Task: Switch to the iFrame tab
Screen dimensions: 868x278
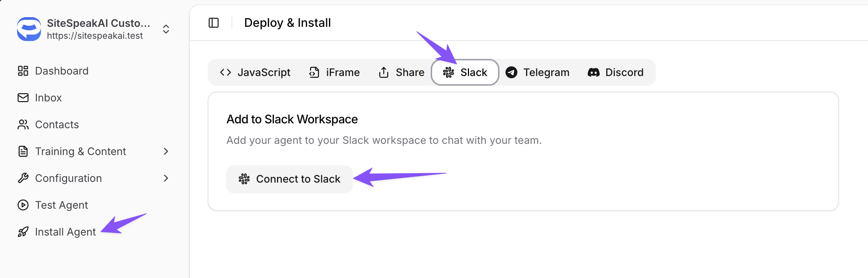Action: (334, 72)
